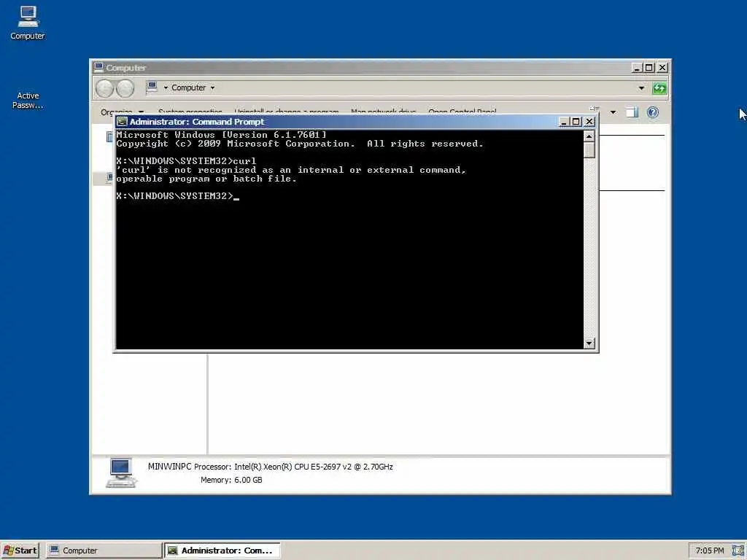
Task: Minimize the Command Prompt window
Action: click(x=564, y=122)
